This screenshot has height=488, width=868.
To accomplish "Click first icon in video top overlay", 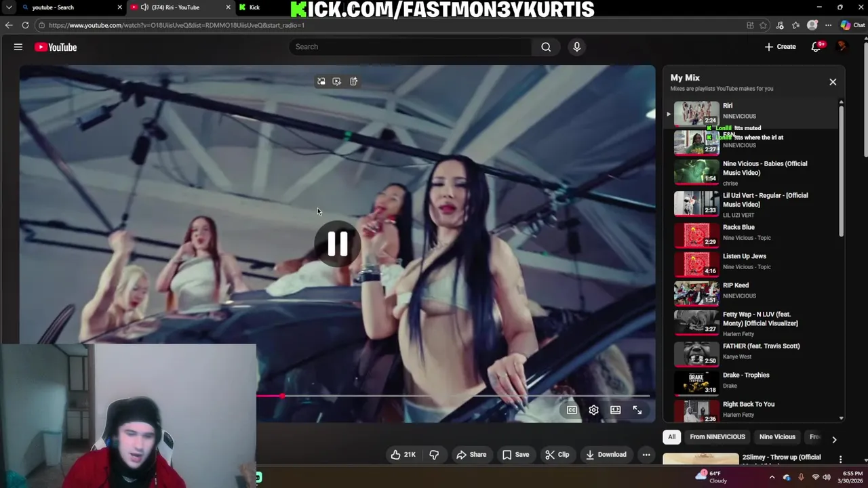I will click(321, 81).
